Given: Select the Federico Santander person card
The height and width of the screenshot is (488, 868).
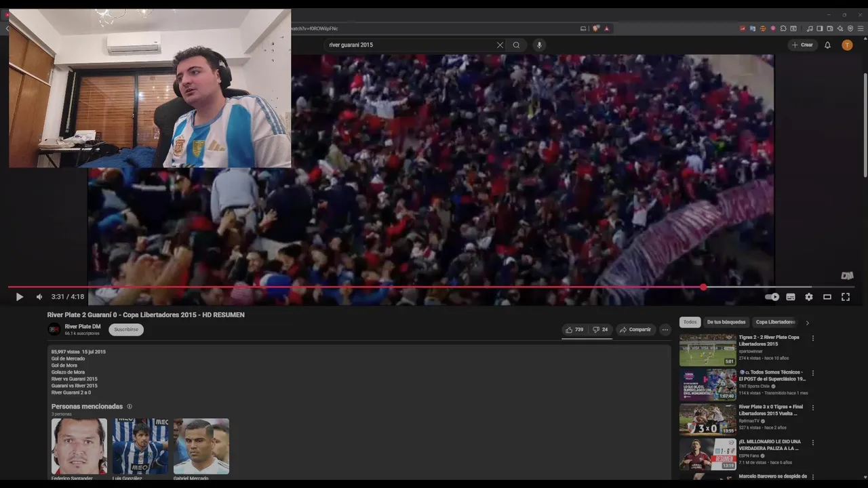Looking at the screenshot, I should 79,449.
